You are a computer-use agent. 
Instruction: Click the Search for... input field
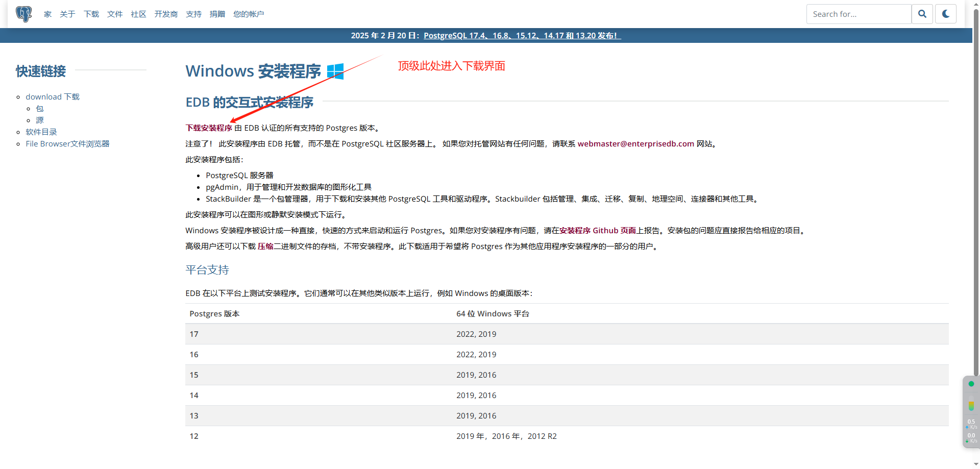pos(859,14)
